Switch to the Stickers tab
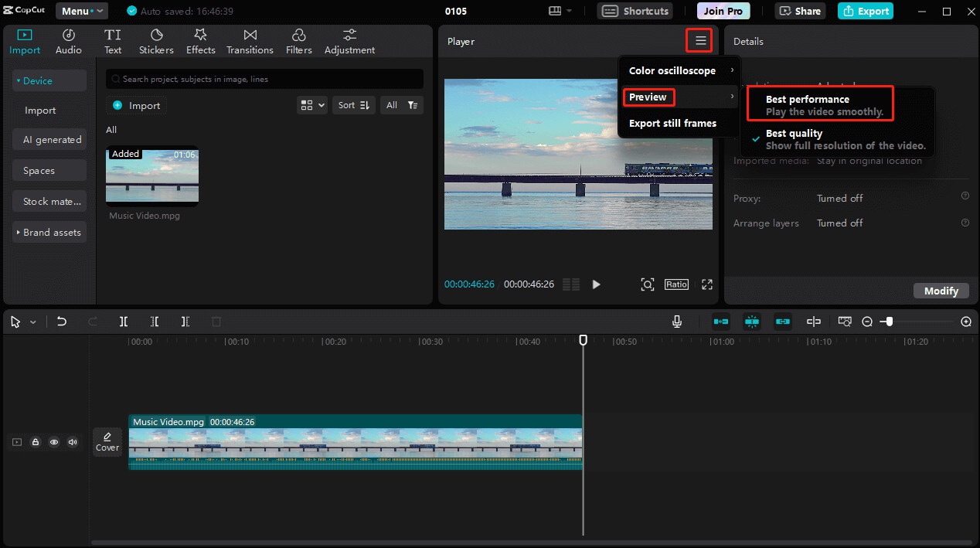The image size is (980, 548). coord(156,42)
